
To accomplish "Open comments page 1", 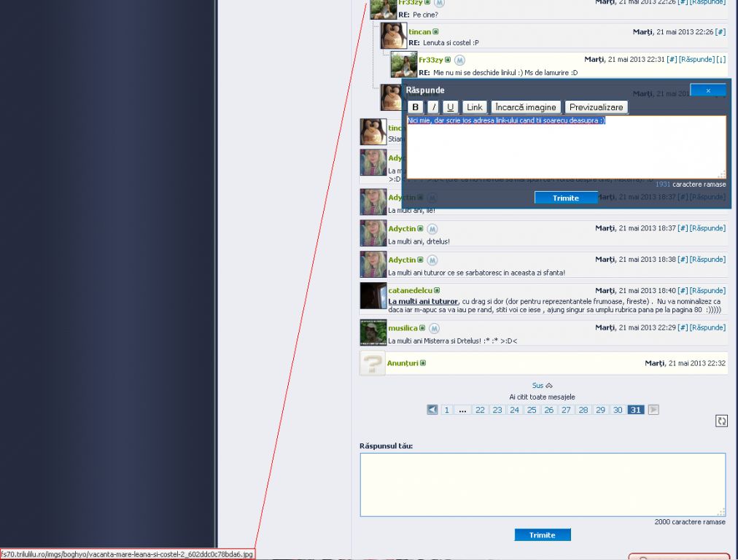I will point(446,410).
